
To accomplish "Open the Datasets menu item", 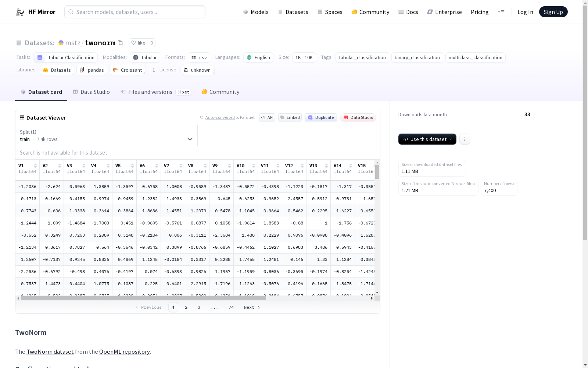I will 293,12.
